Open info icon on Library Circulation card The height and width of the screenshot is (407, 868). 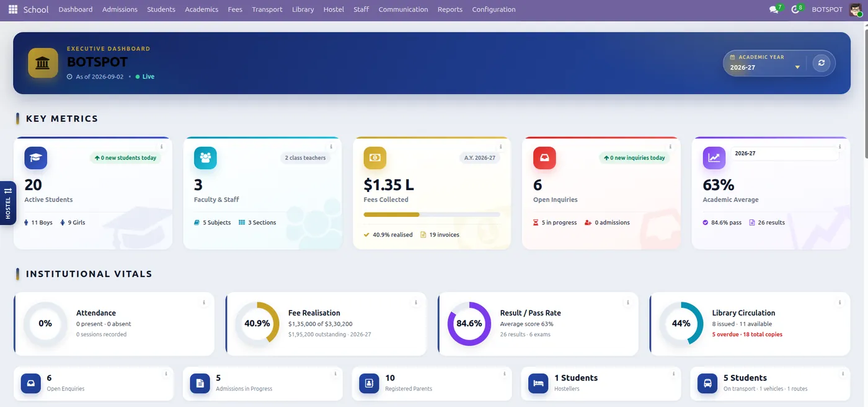tap(840, 302)
